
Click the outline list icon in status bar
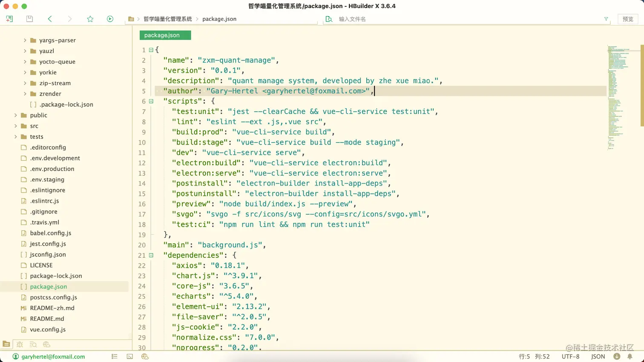point(115,356)
